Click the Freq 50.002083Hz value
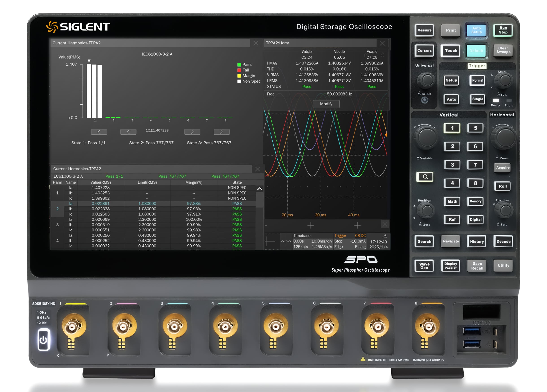The height and width of the screenshot is (392, 547). pyautogui.click(x=339, y=94)
